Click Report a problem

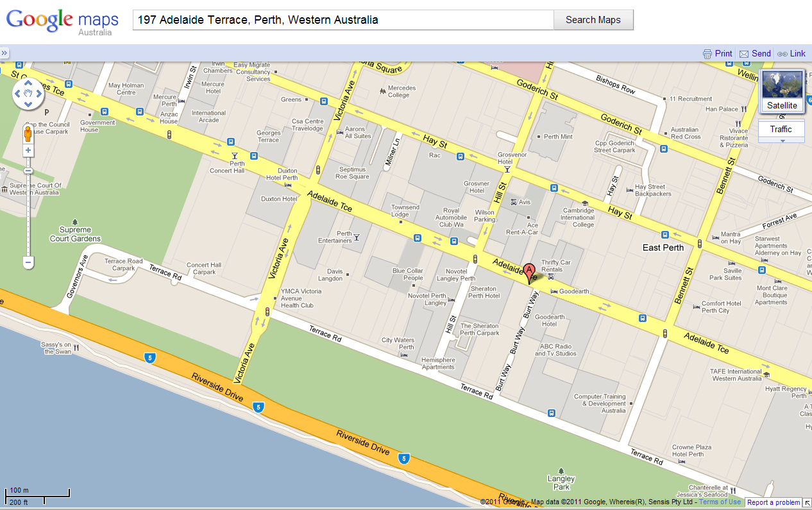point(774,502)
